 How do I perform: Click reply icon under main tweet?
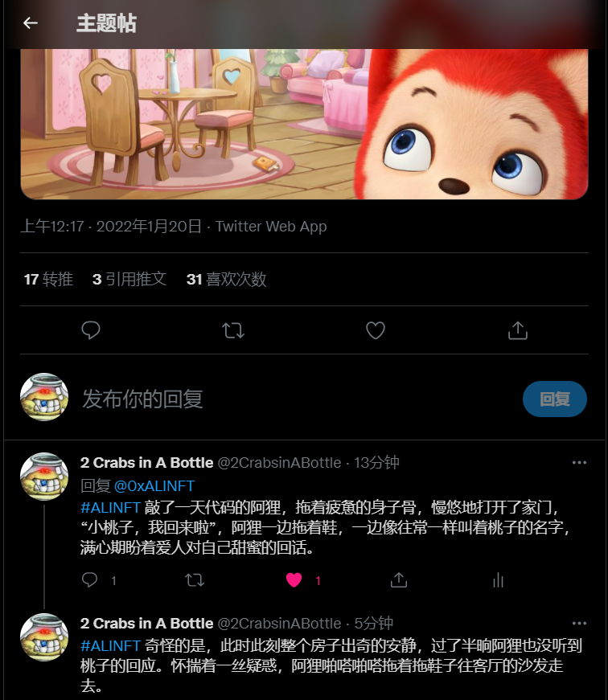tap(91, 330)
